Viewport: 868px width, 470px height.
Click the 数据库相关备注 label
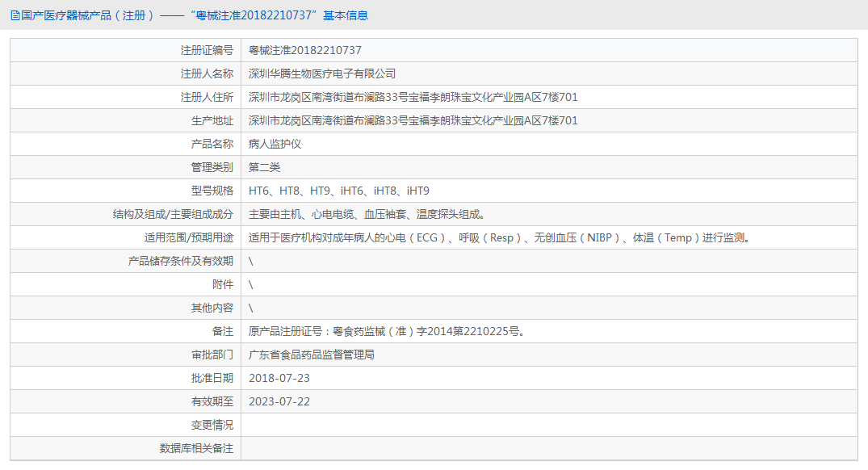point(196,448)
